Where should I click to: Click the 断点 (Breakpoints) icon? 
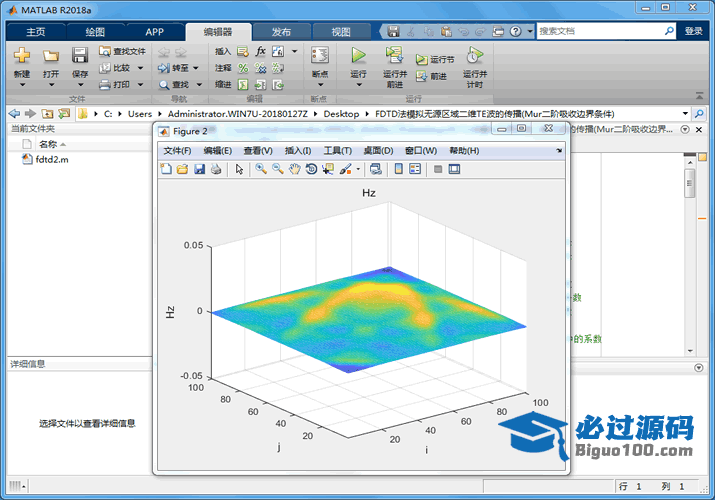point(320,55)
